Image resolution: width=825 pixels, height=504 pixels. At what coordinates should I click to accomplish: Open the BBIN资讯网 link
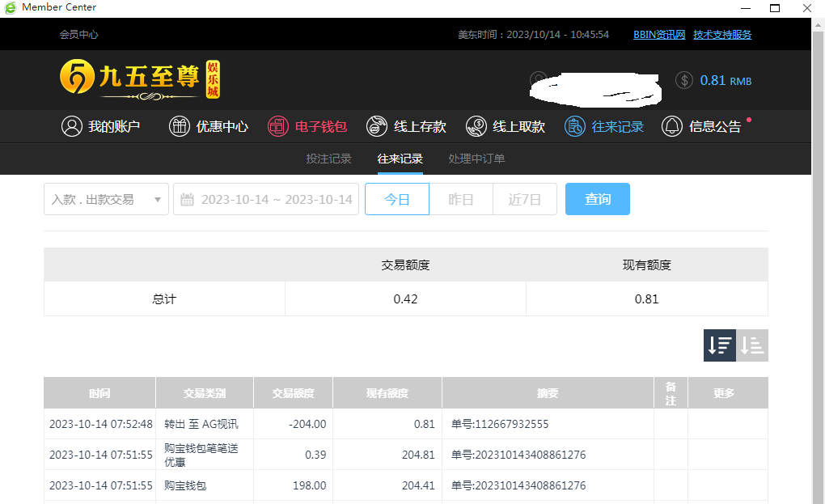(659, 35)
